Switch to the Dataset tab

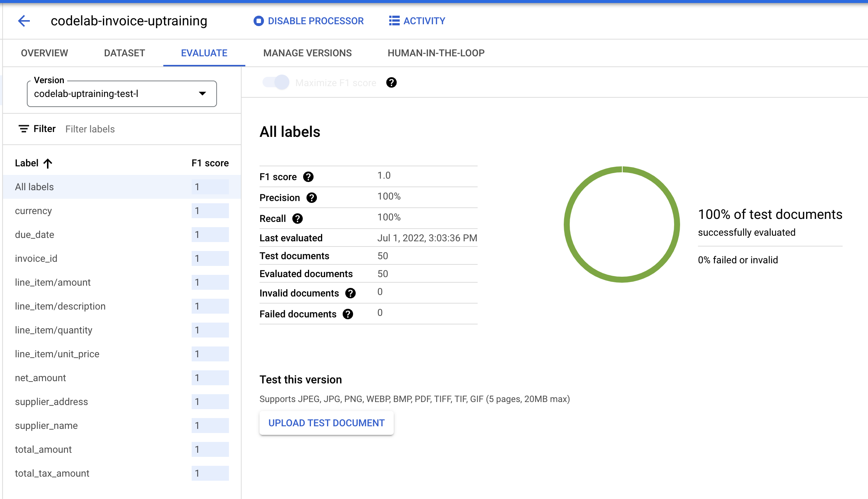pos(124,53)
